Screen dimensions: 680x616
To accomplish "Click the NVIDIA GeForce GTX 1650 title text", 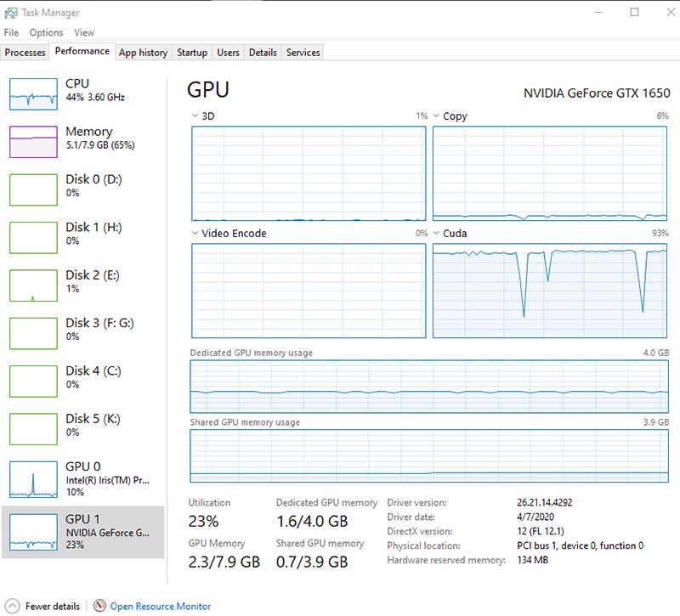I will click(x=597, y=93).
